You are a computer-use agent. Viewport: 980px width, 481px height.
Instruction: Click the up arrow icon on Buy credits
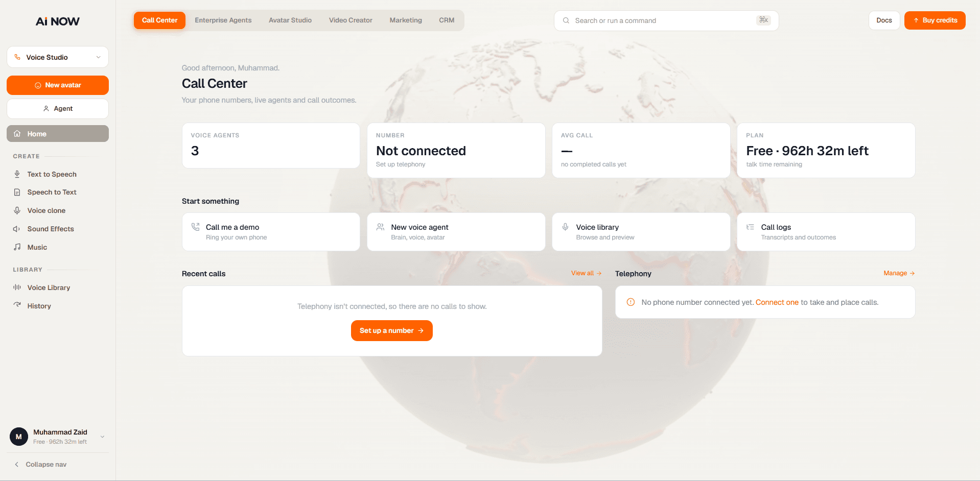(x=916, y=20)
